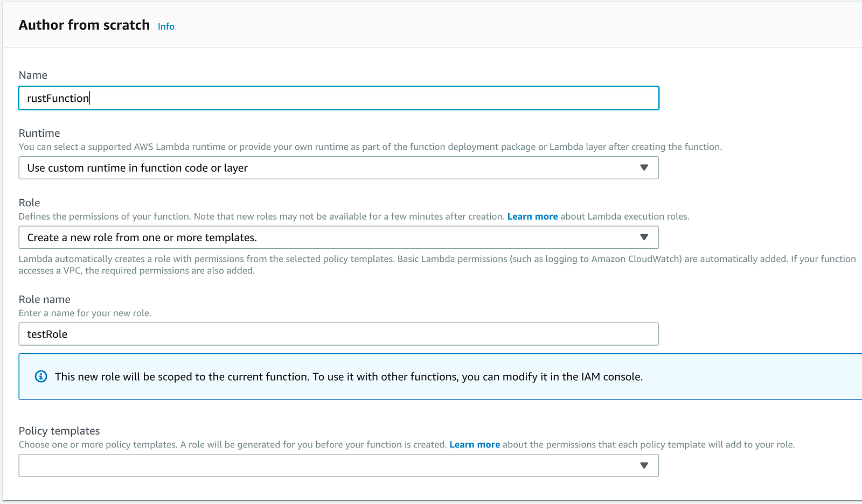The width and height of the screenshot is (862, 504).
Task: Click the info circle icon in the blue banner
Action: tap(41, 376)
